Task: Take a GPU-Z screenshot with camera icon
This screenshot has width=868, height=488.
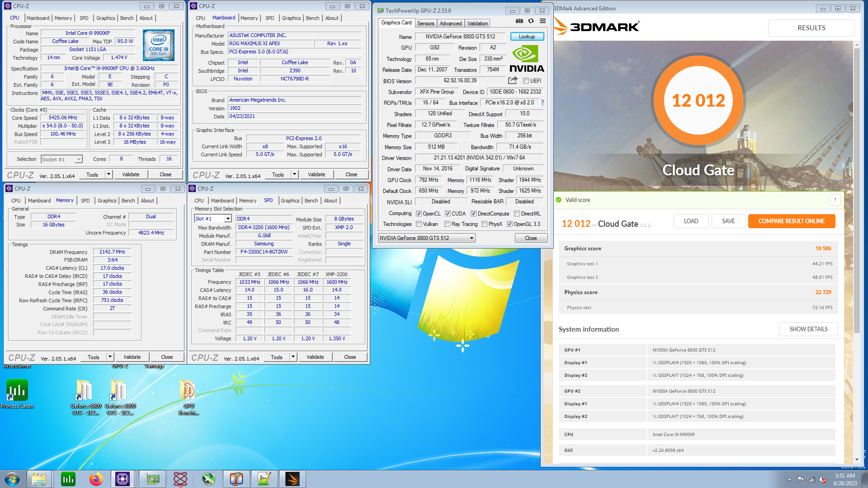Action: coord(519,21)
